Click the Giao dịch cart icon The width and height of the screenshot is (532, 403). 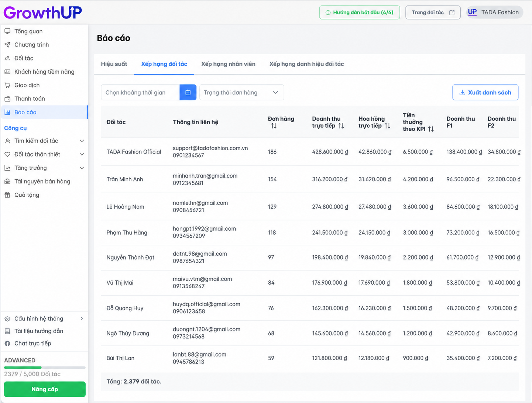point(7,85)
